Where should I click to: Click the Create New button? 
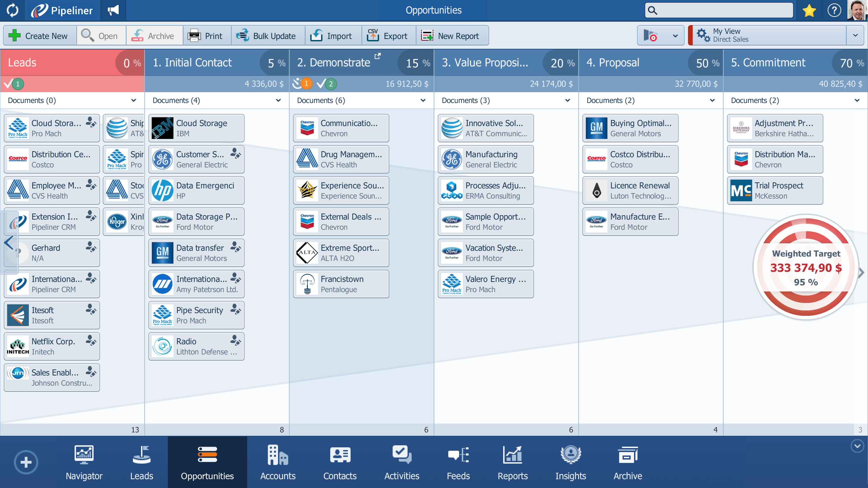point(39,35)
